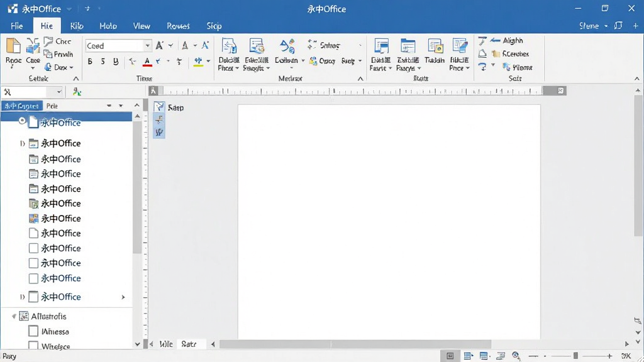This screenshot has width=644, height=362.
Task: Switch to the Rowes ribbon tab
Action: point(178,26)
